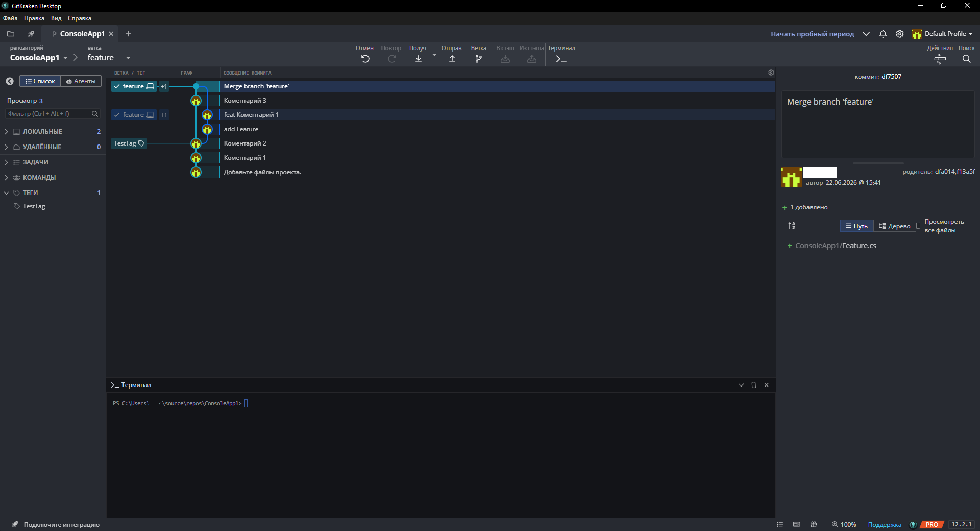980x531 pixels.
Task: Check the Просмотреть все файлы checkbox
Action: click(918, 226)
